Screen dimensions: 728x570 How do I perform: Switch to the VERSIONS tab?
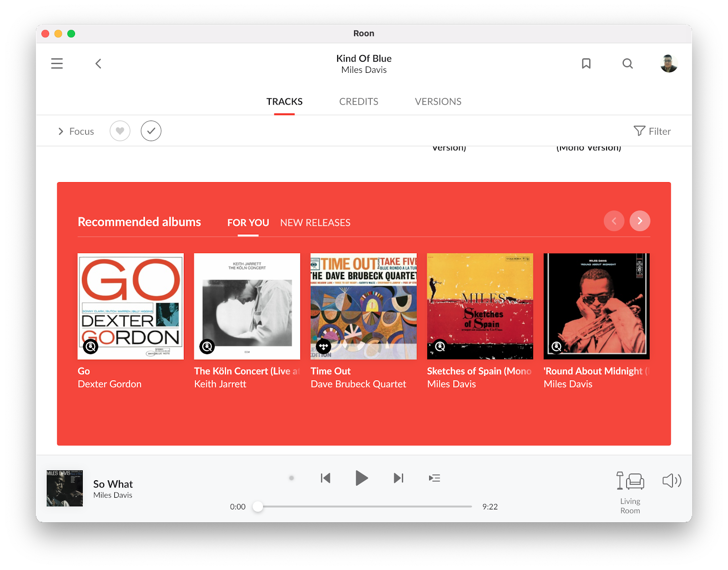click(438, 102)
